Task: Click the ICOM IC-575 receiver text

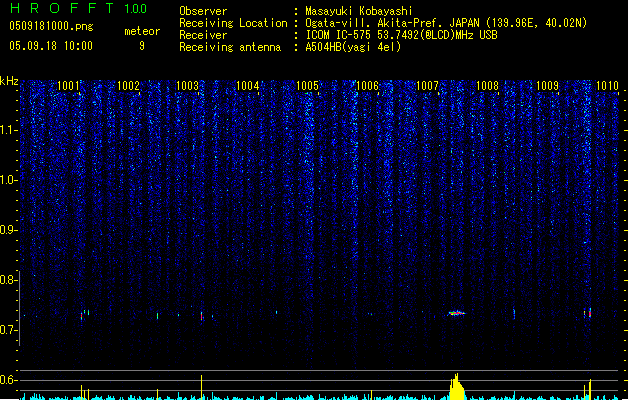Action: point(401,35)
